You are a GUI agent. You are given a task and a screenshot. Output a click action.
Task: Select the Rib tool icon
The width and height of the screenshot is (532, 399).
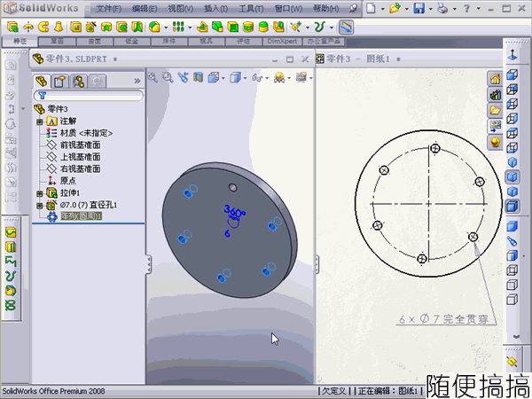[x=202, y=27]
